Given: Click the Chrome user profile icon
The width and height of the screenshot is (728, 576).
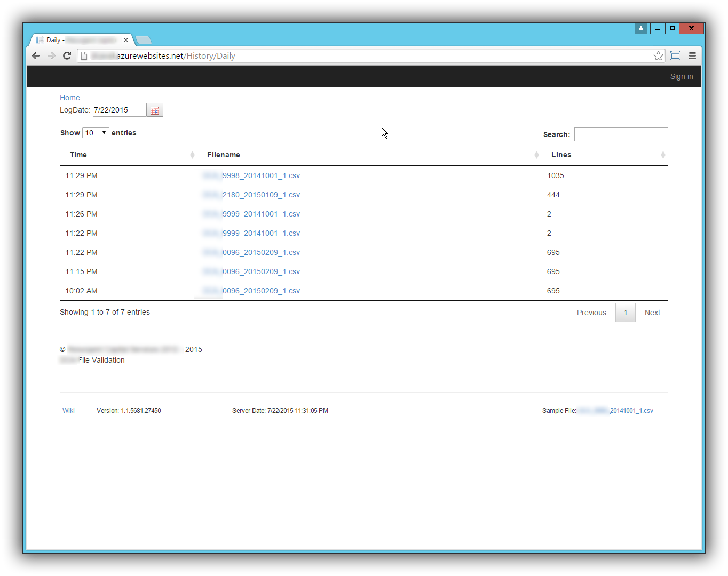Looking at the screenshot, I should [x=641, y=28].
